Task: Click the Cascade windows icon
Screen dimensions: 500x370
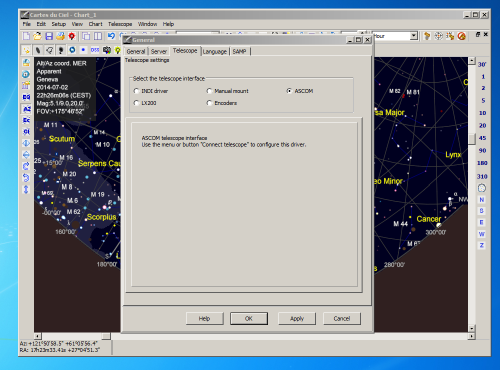Action: [86, 36]
